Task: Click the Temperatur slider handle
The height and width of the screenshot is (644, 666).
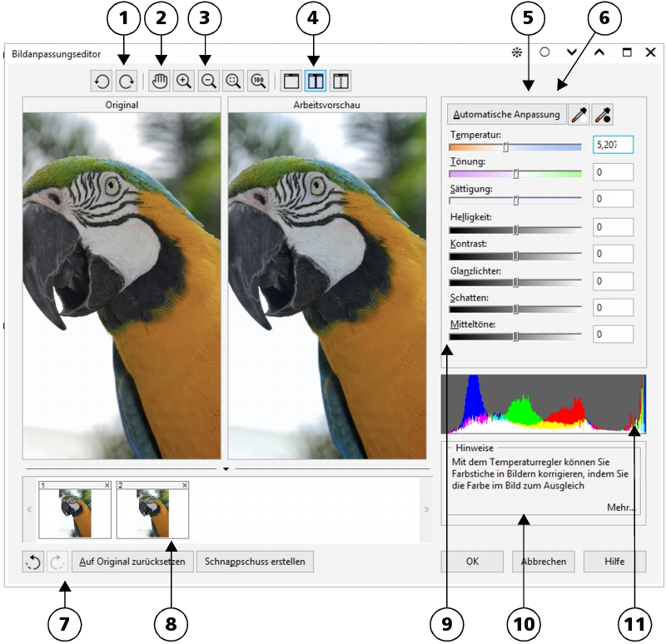Action: [505, 147]
